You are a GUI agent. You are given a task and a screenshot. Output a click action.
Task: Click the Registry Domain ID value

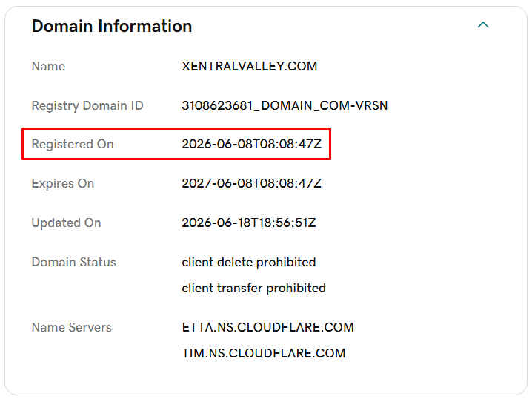click(x=285, y=105)
